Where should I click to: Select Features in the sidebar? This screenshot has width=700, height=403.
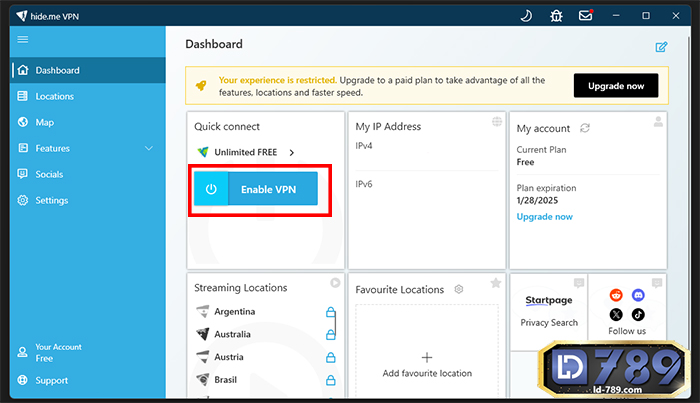coord(88,148)
